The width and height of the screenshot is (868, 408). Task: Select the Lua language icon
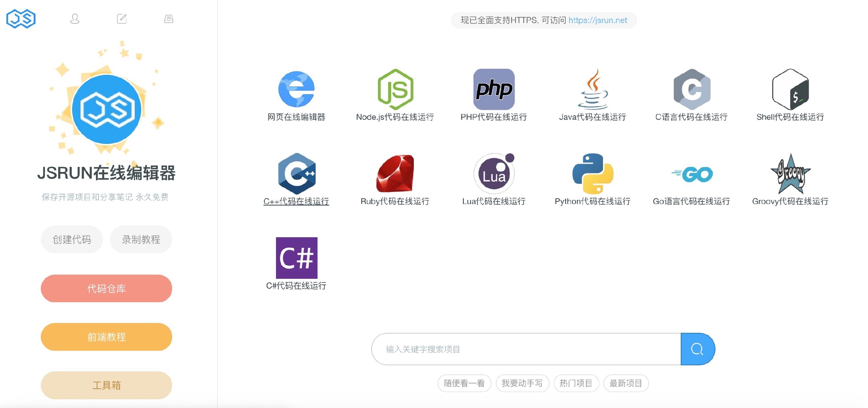pyautogui.click(x=494, y=174)
